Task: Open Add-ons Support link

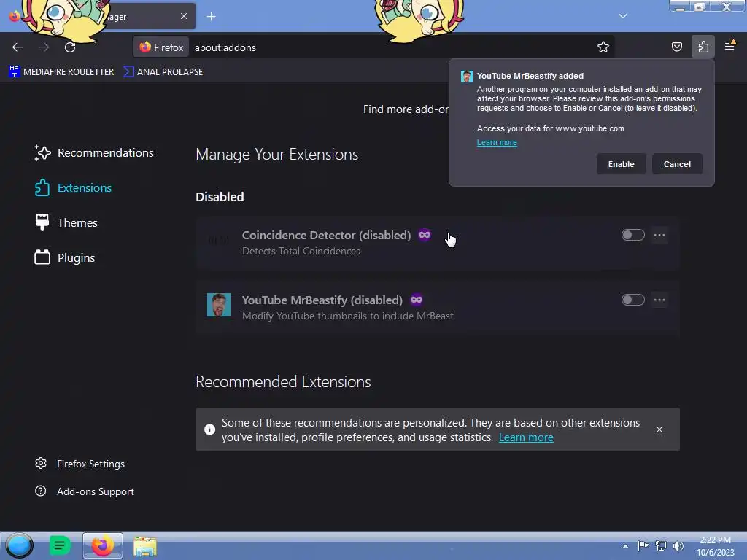Action: tap(85, 491)
